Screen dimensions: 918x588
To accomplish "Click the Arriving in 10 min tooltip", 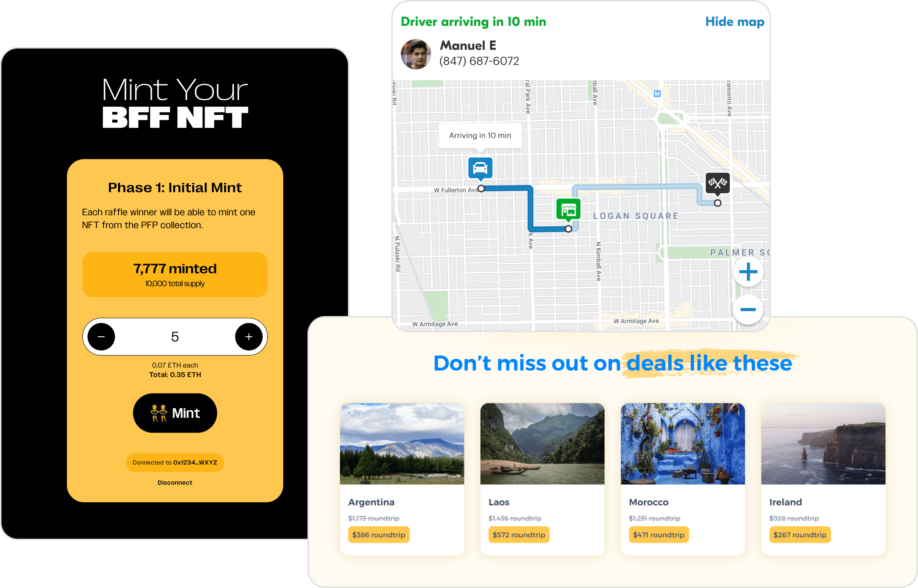I will [x=480, y=136].
